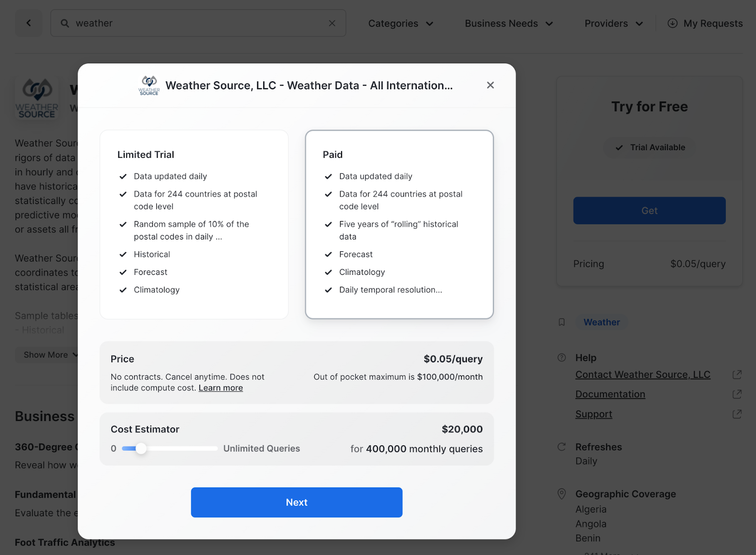The height and width of the screenshot is (555, 756).
Task: Click 'Unlimited Queries' slider end label
Action: [x=262, y=449]
